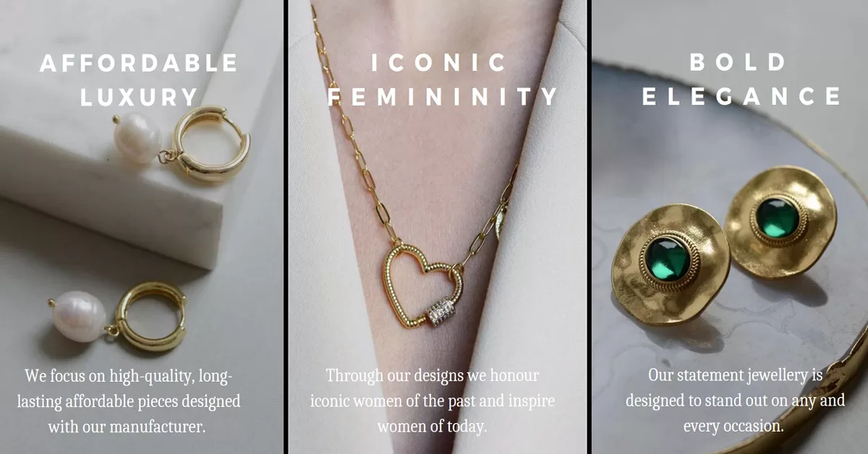868x454 pixels.
Task: Click the word ELEGANCE in the right panel
Action: click(742, 97)
